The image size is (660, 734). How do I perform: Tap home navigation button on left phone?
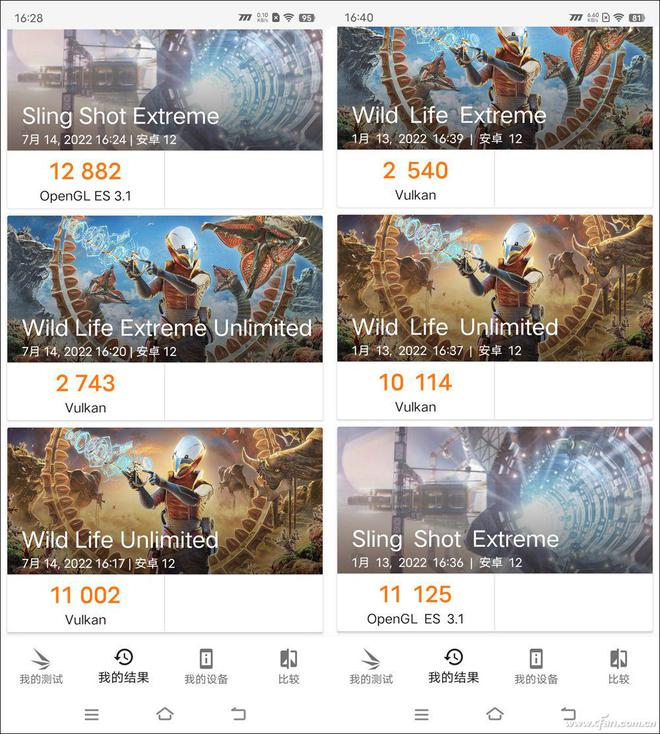click(165, 714)
